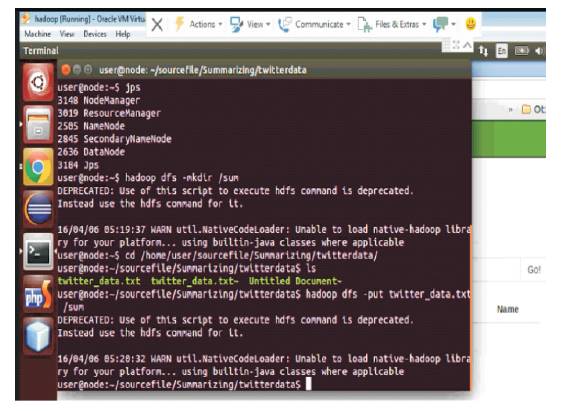Open the Devices menu of VirtualBox
This screenshot has height=411, width=564.
tap(95, 34)
